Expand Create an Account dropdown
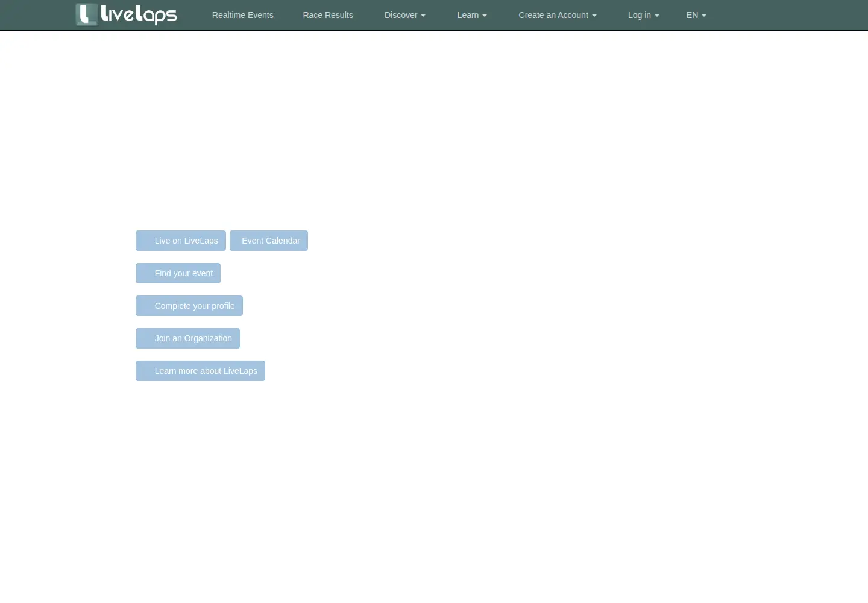This screenshot has height=603, width=868. pyautogui.click(x=558, y=15)
